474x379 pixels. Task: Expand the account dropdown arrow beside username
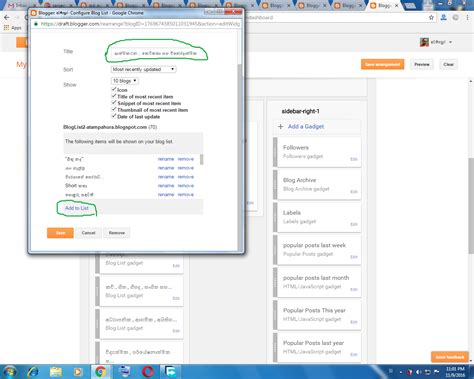click(450, 42)
